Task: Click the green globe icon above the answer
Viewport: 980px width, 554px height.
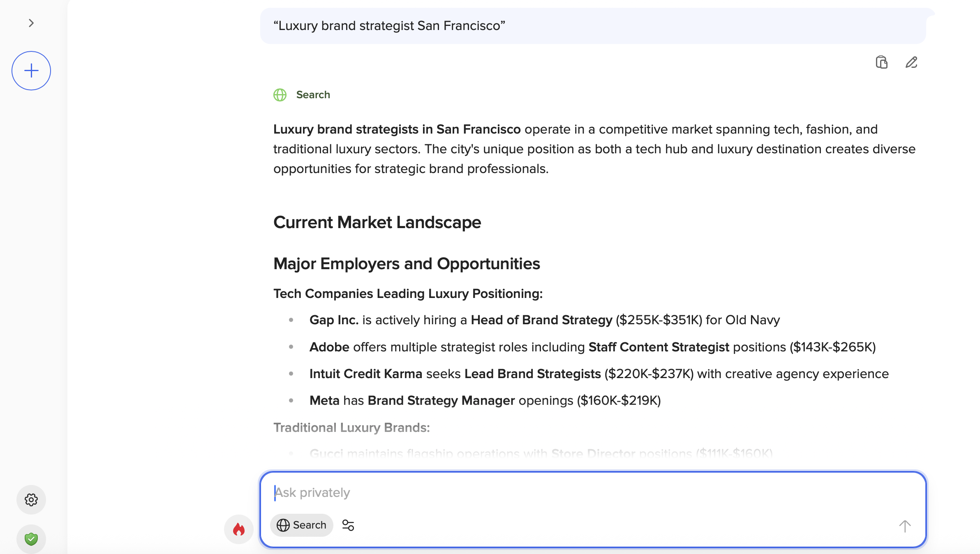Action: click(x=280, y=95)
